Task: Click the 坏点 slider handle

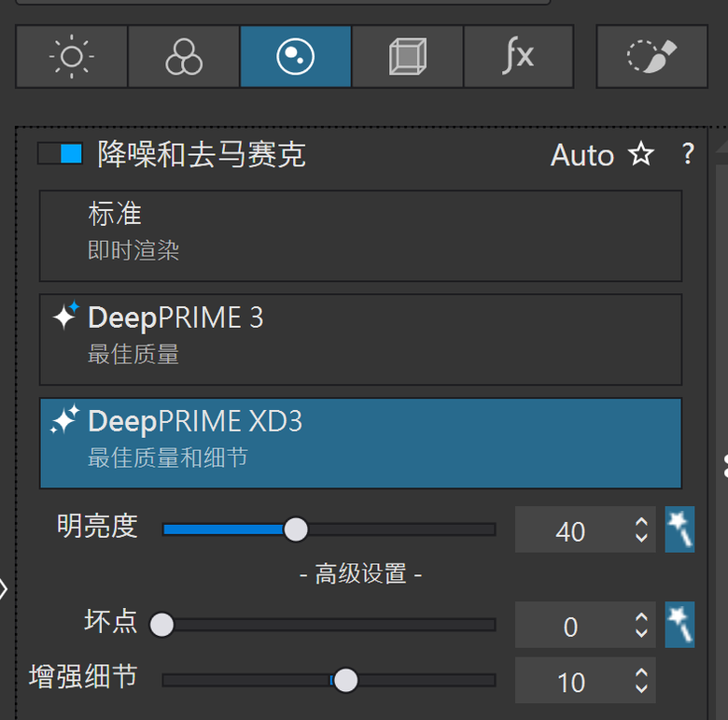Action: tap(161, 625)
